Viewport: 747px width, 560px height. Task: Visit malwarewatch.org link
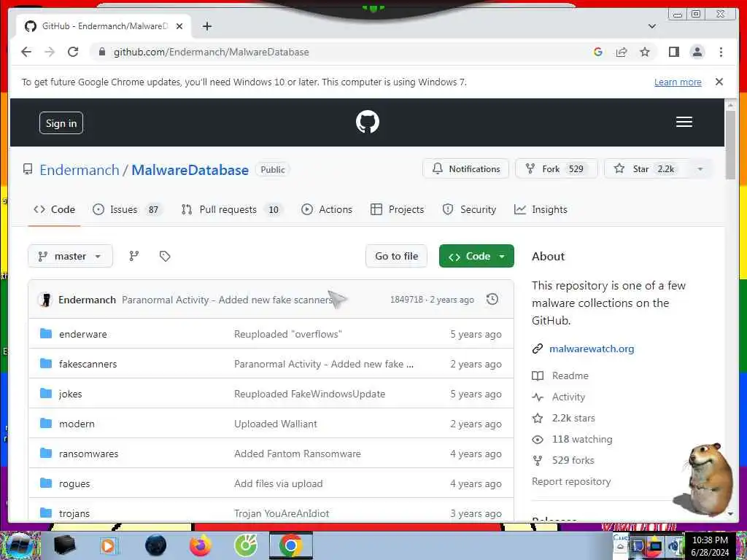pos(591,349)
